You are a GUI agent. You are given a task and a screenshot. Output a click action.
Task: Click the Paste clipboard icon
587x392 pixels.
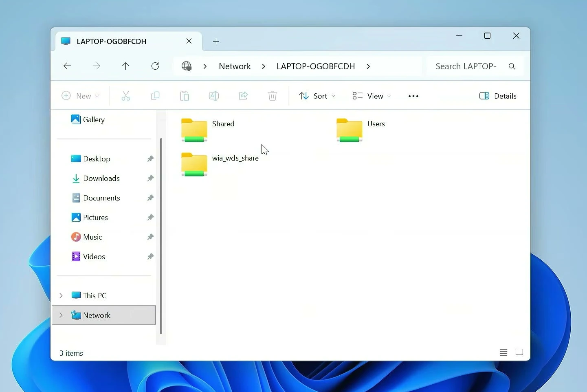[185, 96]
